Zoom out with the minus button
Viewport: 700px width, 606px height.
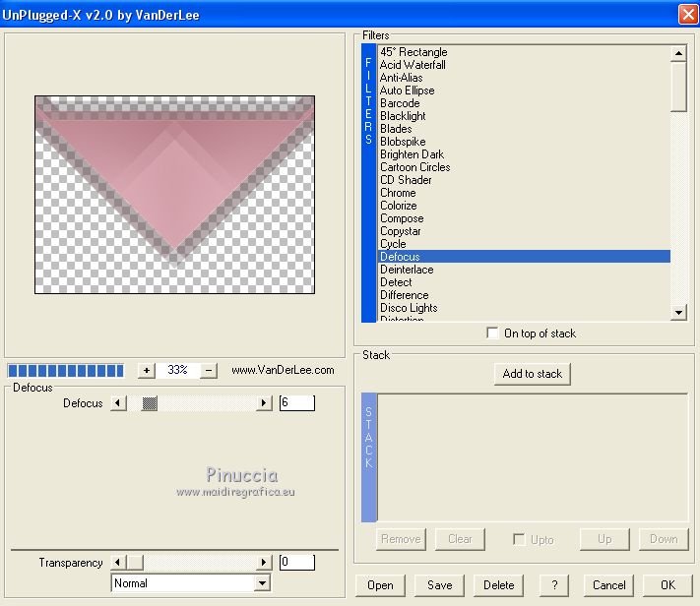pyautogui.click(x=209, y=370)
